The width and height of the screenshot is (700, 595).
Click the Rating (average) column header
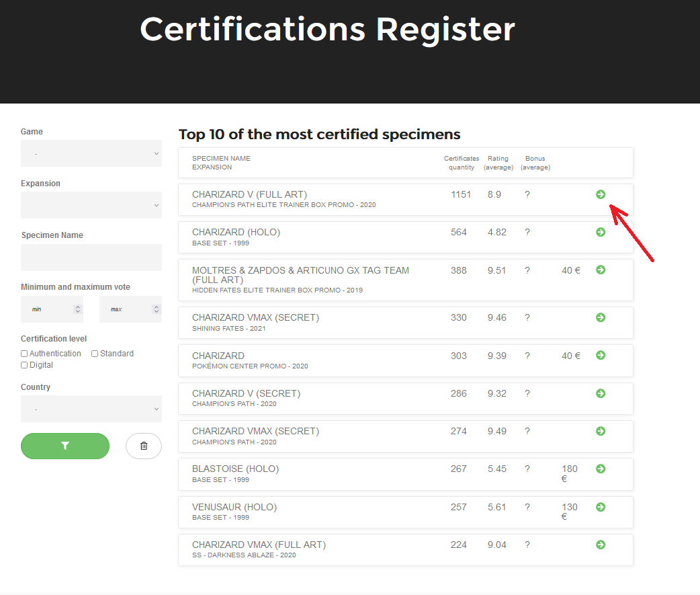(x=498, y=163)
